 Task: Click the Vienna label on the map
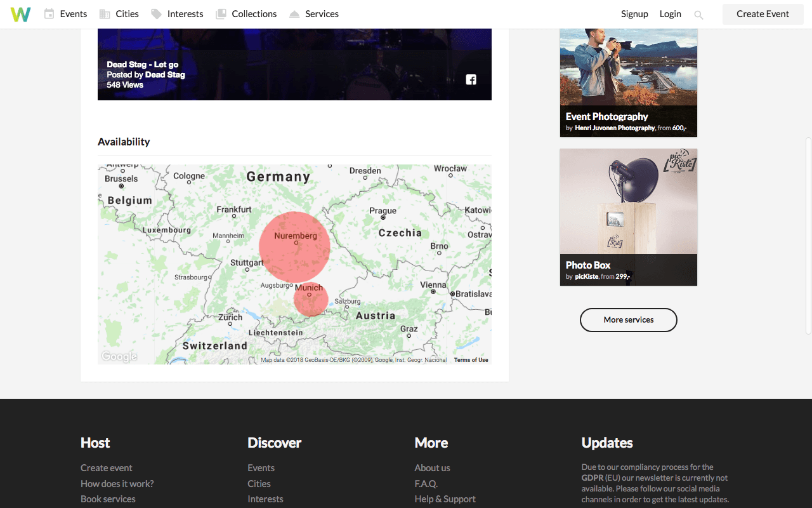(433, 285)
